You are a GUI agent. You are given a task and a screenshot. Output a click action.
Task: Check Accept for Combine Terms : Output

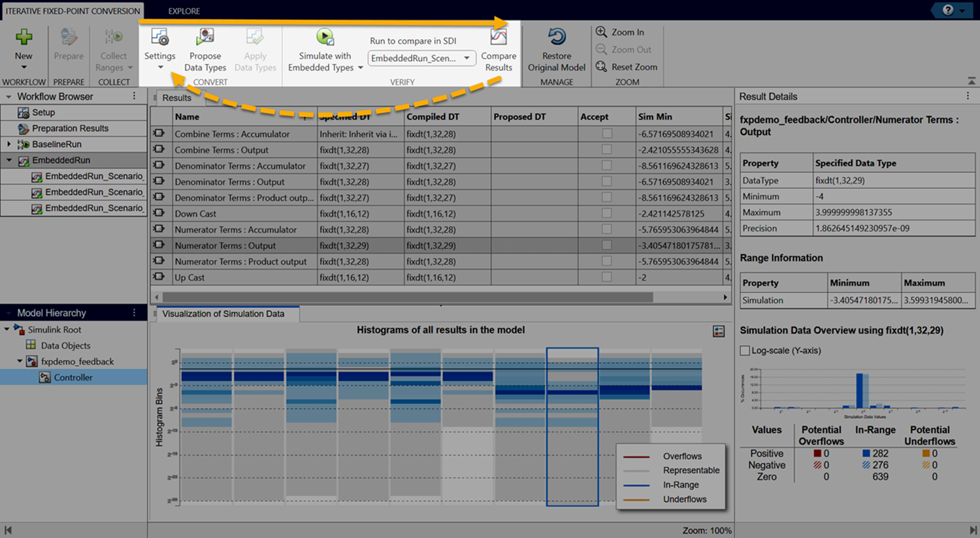pos(607,150)
